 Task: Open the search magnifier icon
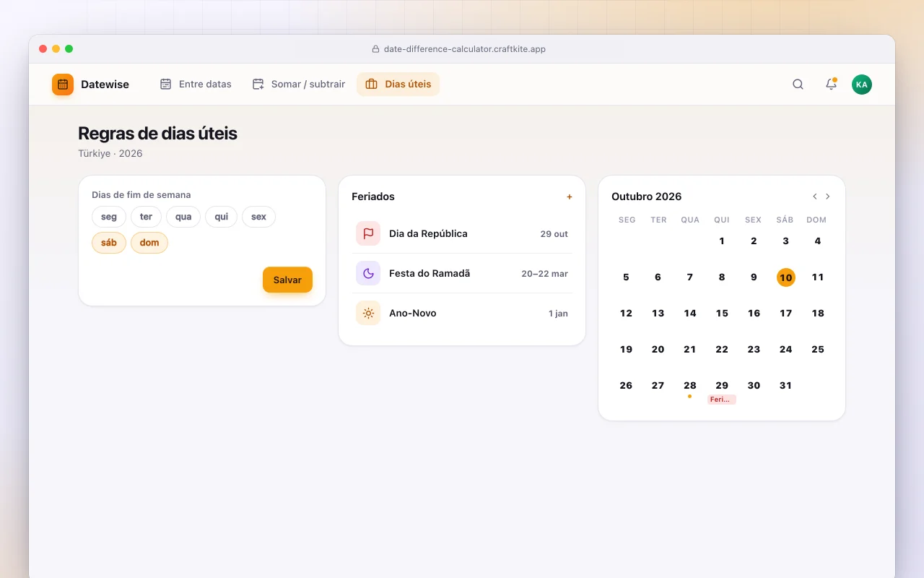pyautogui.click(x=798, y=85)
